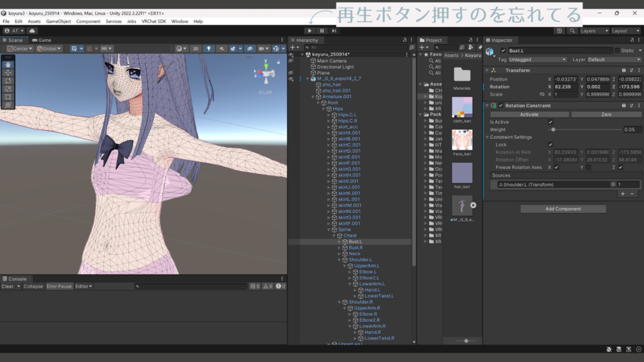
Task: Click the Pause button in toolbar
Action: tap(321, 30)
